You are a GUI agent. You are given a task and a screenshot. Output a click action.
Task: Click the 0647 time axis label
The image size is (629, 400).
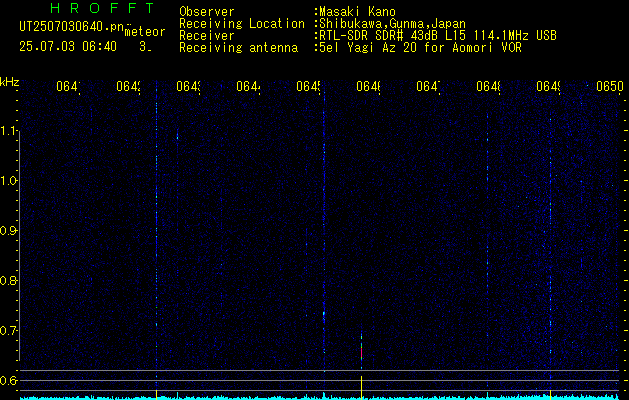click(x=428, y=86)
